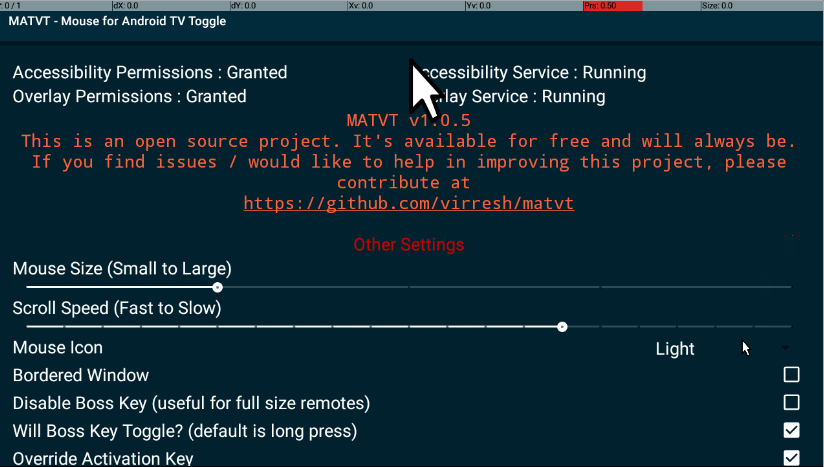
Task: Click the small arrow icon beside Light
Action: click(x=746, y=348)
